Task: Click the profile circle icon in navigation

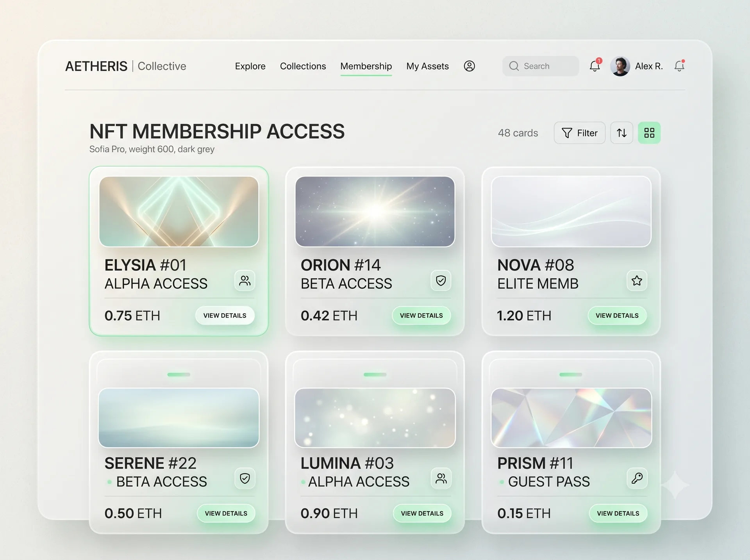Action: pyautogui.click(x=469, y=66)
